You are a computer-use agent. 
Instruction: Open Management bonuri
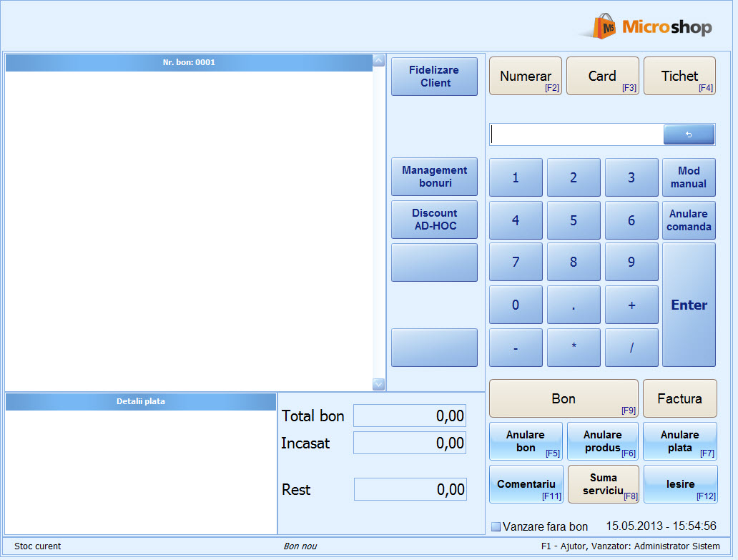click(434, 177)
